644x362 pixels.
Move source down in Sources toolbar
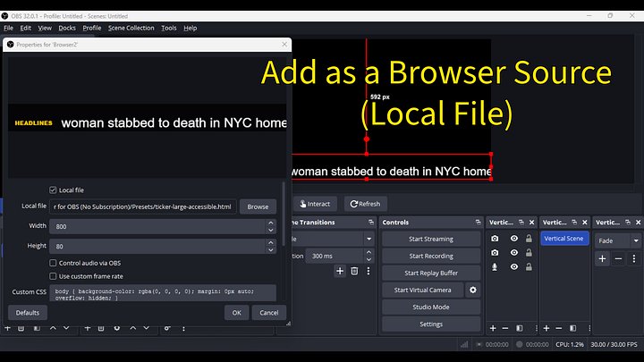(146, 328)
